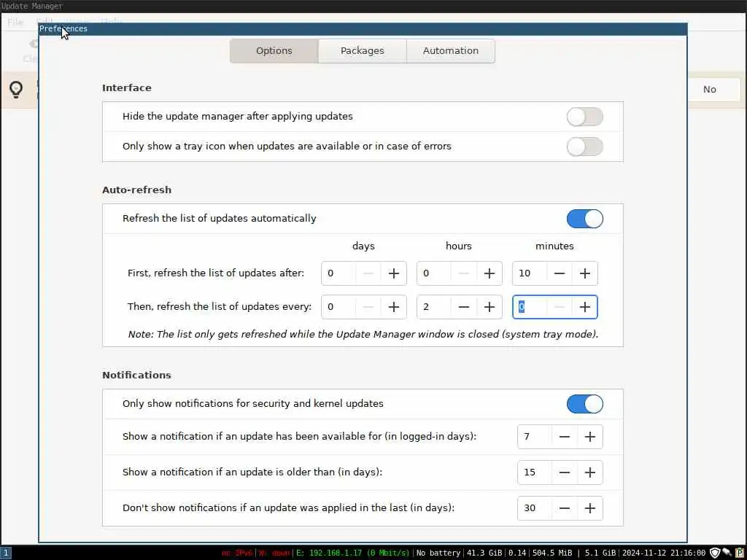Click first refresh hours input field
The image size is (747, 560).
434,273
